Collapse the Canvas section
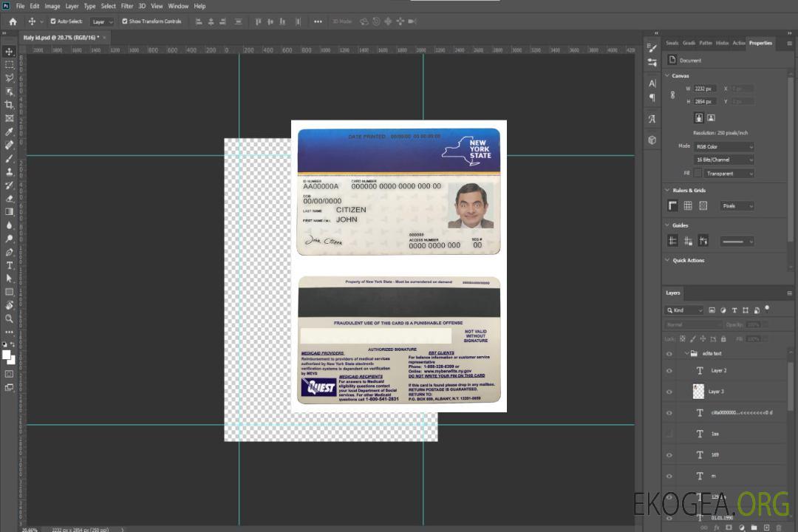Image resolution: width=798 pixels, height=532 pixels. pos(668,76)
